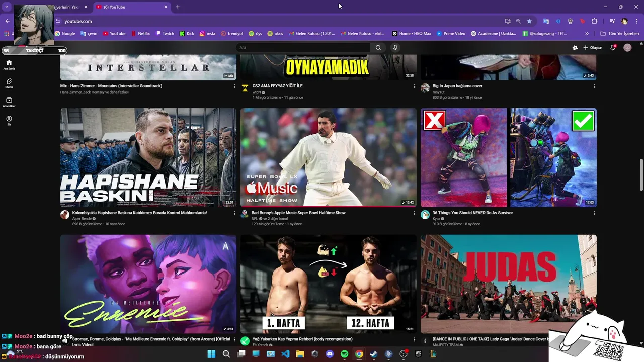
Task: Open the Google Translate extension icon
Action: (x=546, y=21)
